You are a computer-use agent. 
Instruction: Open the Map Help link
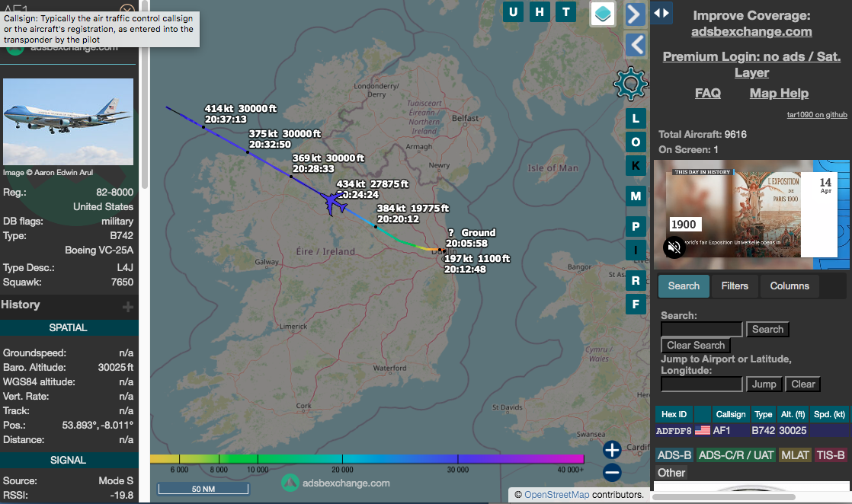click(779, 94)
